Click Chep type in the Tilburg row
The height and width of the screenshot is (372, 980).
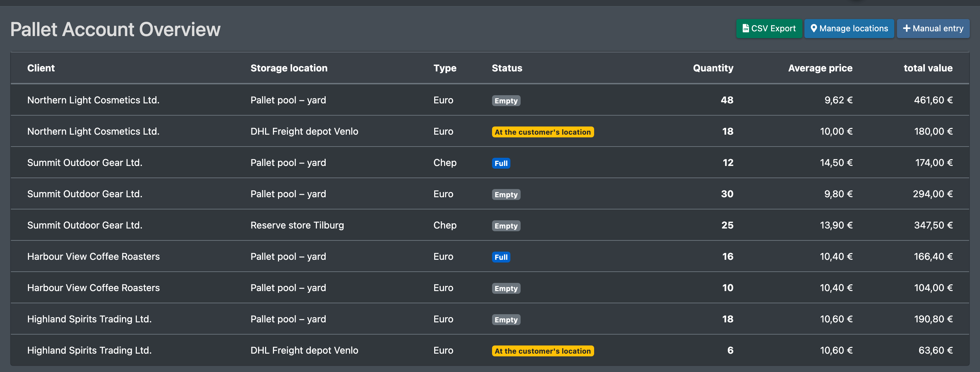click(x=445, y=225)
